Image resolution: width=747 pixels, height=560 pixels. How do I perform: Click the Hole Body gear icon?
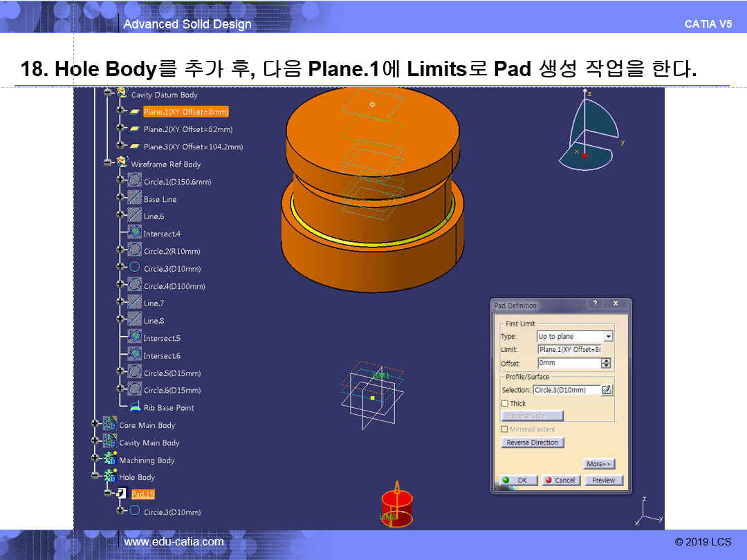pyautogui.click(x=109, y=477)
